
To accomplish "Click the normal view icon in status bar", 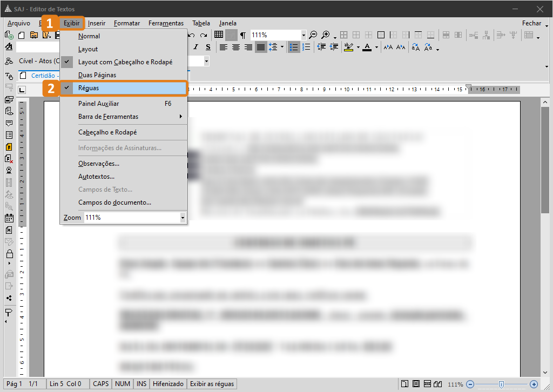I will click(x=405, y=384).
